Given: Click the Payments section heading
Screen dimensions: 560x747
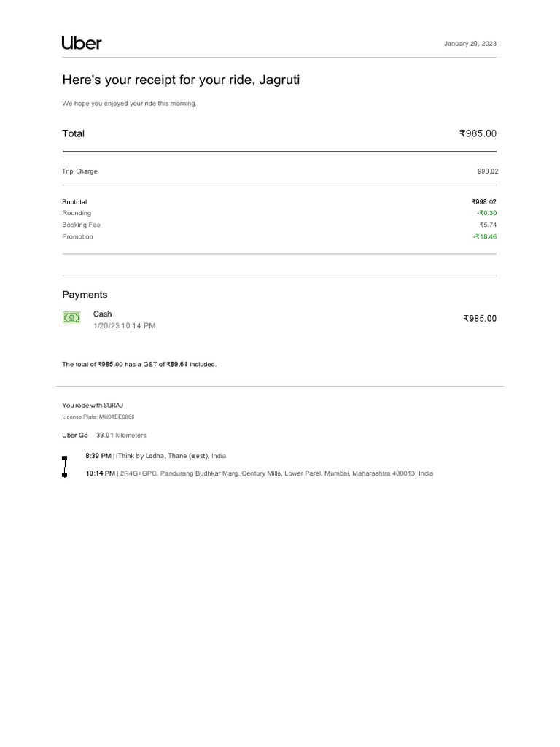Looking at the screenshot, I should [x=85, y=295].
